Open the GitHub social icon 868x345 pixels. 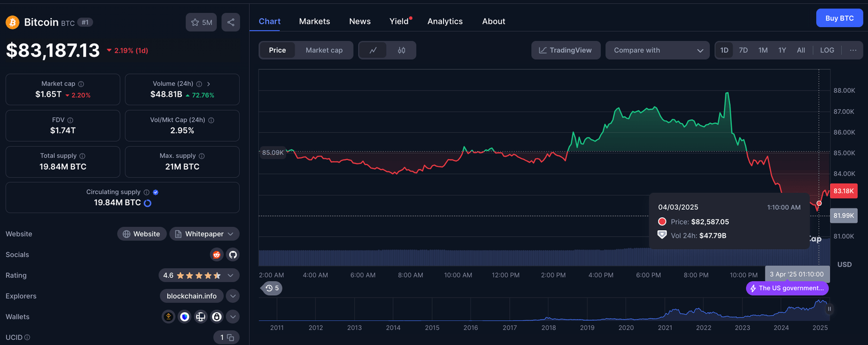point(233,255)
